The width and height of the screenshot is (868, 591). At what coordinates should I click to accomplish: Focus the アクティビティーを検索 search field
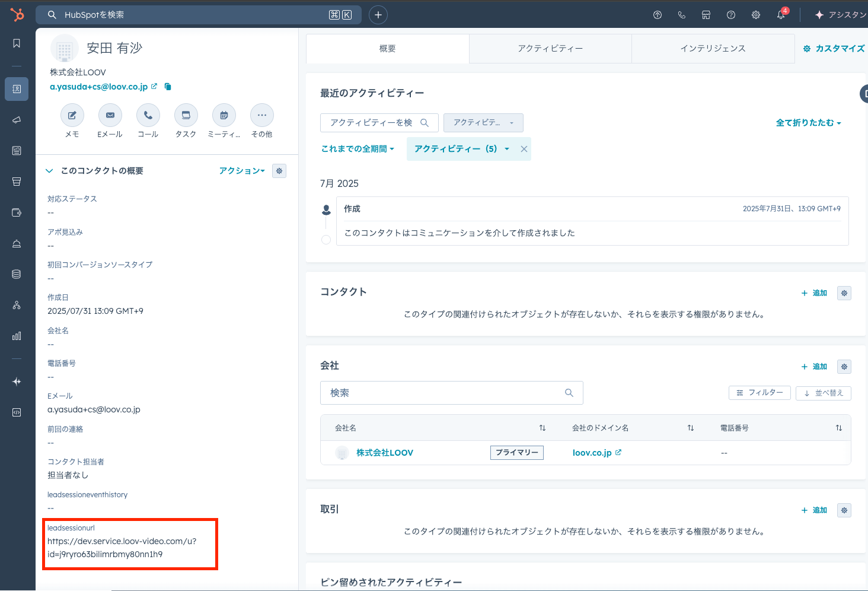click(379, 123)
